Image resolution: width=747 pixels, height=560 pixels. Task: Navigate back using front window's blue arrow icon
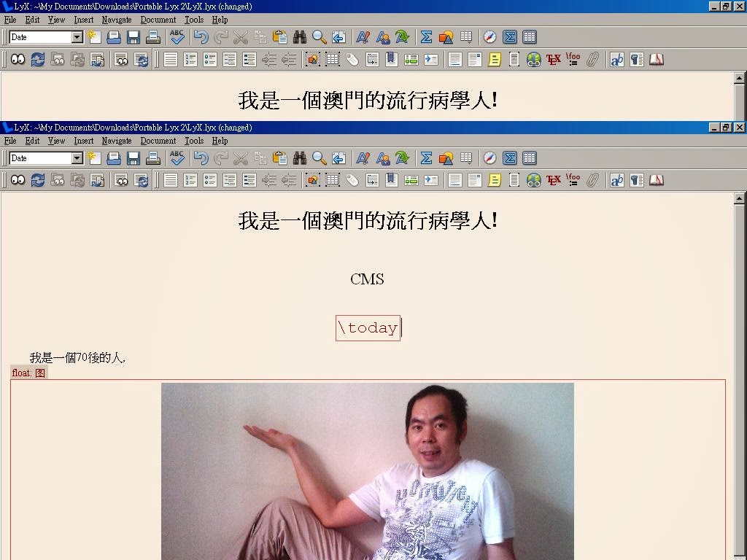coord(338,158)
